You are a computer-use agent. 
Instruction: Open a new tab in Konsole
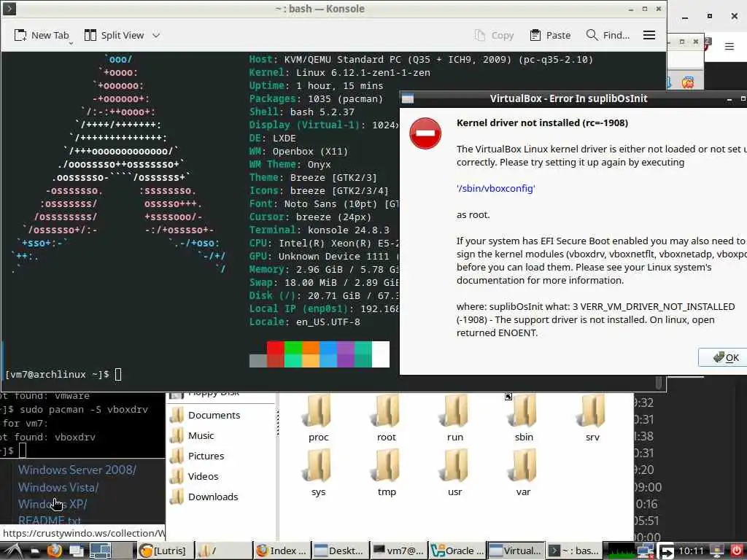[x=42, y=35]
